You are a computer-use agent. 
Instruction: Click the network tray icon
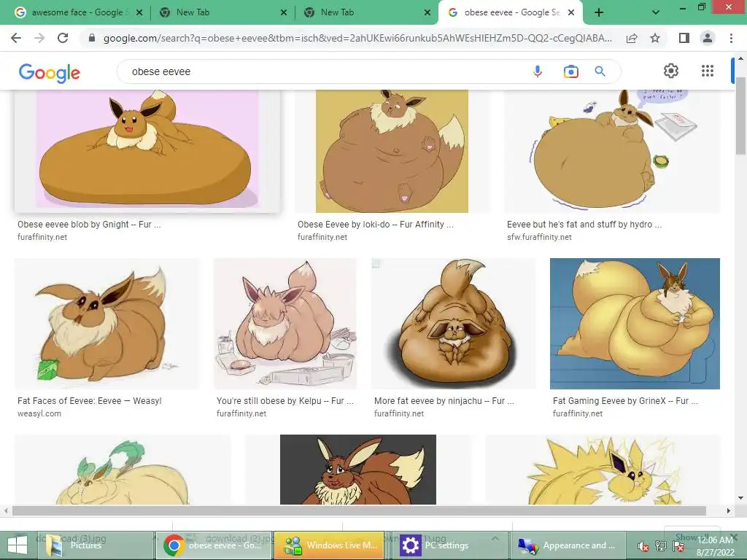point(660,545)
